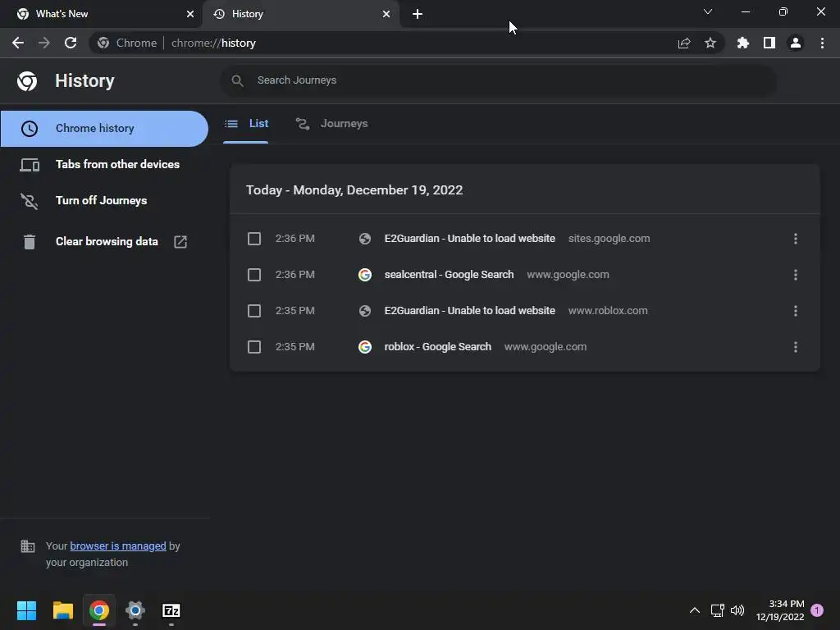Open the profile avatar menu
This screenshot has width=840, height=630.
[x=796, y=43]
